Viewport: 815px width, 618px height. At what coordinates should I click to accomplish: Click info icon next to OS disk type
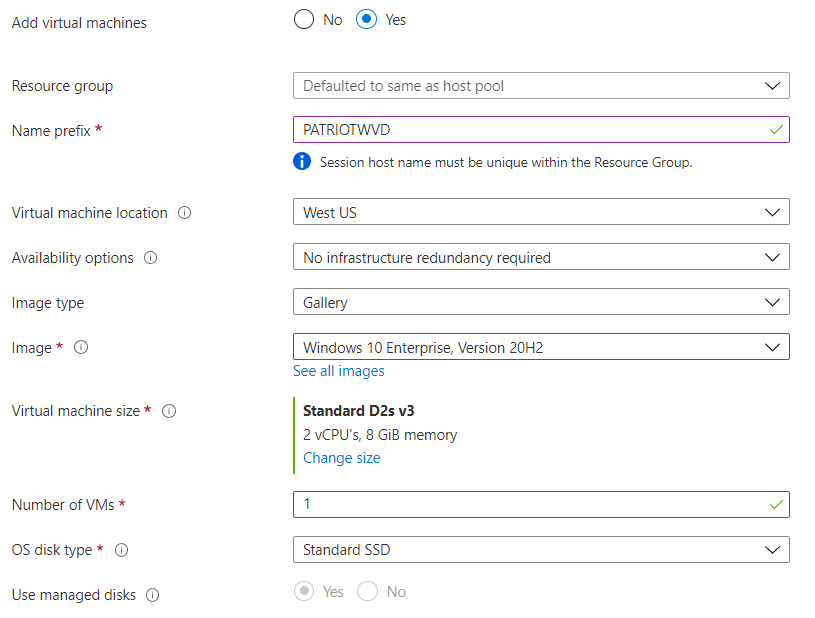[122, 550]
